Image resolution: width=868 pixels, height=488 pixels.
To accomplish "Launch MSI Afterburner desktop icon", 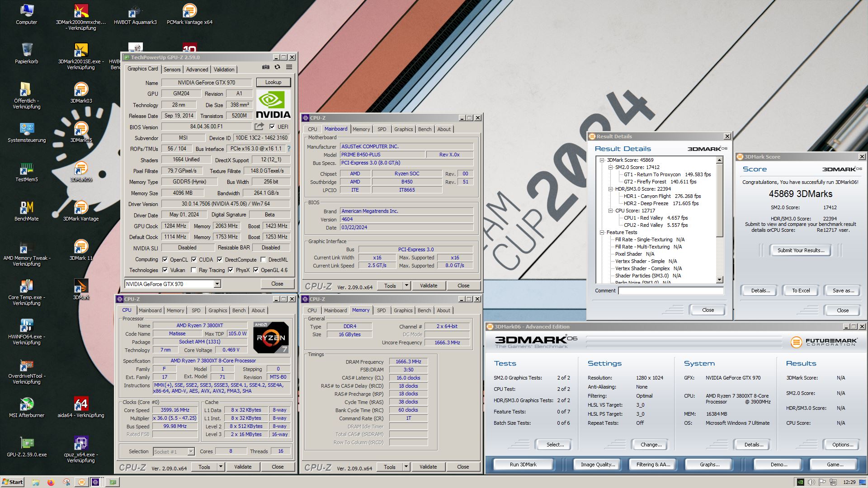I will pos(26,407).
